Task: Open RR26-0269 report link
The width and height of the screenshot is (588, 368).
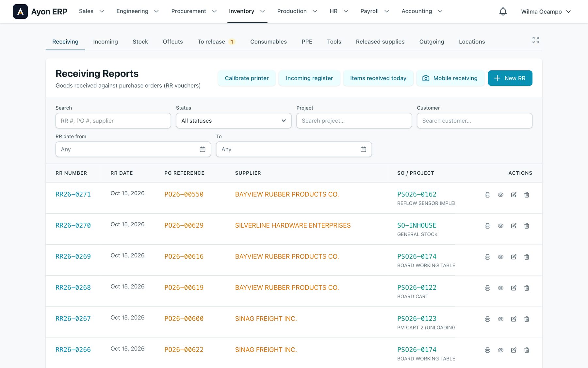Action: pos(73,256)
